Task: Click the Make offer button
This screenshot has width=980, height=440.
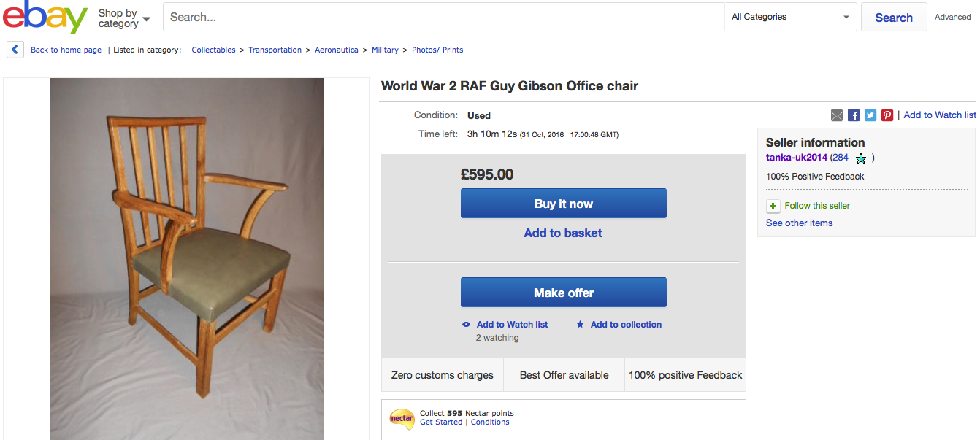Action: pyautogui.click(x=563, y=293)
